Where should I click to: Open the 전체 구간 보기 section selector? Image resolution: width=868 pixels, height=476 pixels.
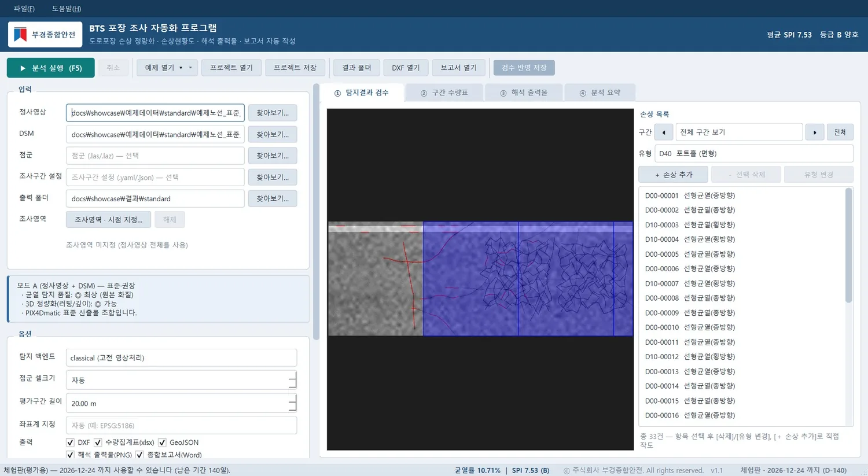tap(739, 132)
